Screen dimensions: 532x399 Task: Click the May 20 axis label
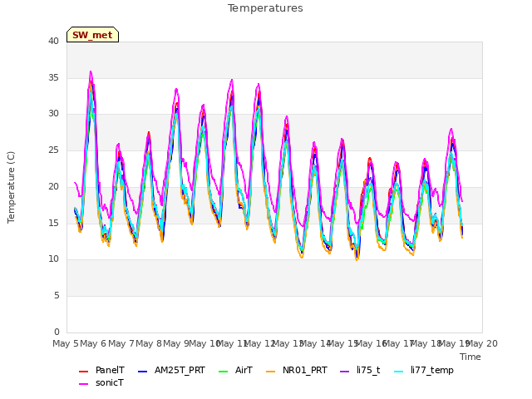click(481, 343)
